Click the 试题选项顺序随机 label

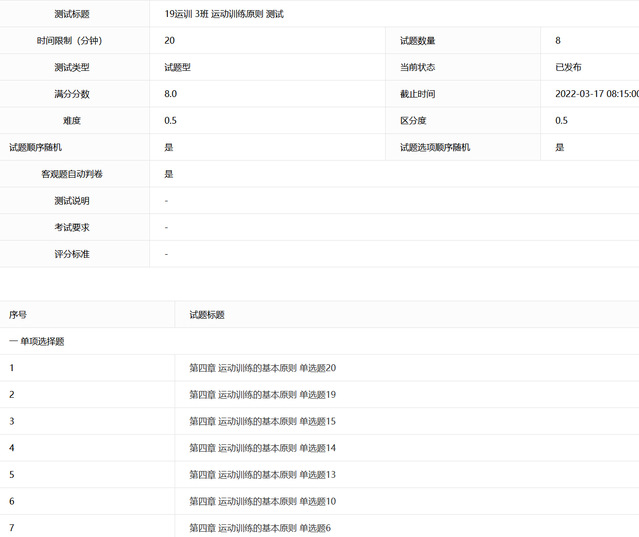pos(435,147)
